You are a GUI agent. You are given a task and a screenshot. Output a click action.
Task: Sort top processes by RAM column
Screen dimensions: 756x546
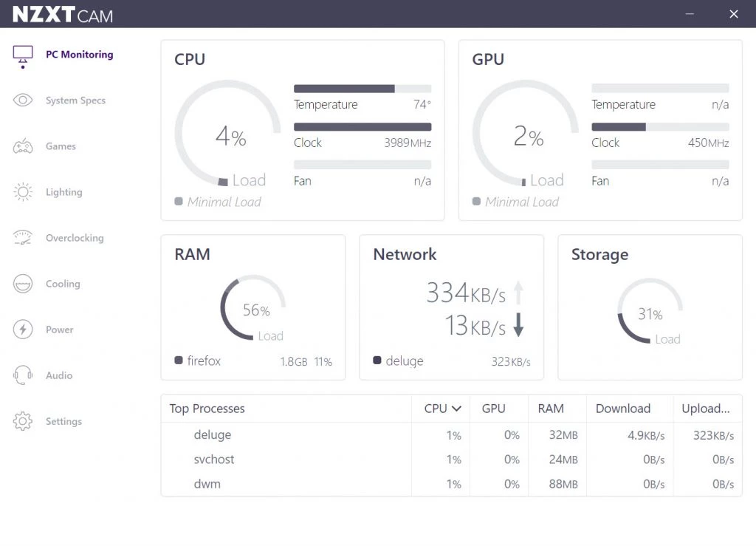(x=551, y=409)
